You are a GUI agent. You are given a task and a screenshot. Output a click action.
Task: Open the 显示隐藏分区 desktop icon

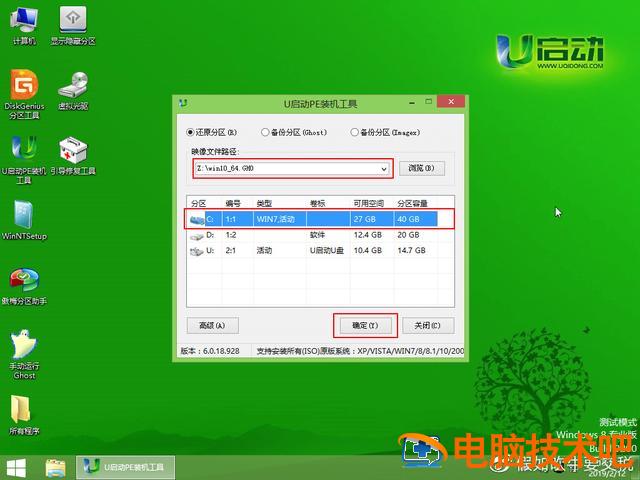pyautogui.click(x=73, y=26)
